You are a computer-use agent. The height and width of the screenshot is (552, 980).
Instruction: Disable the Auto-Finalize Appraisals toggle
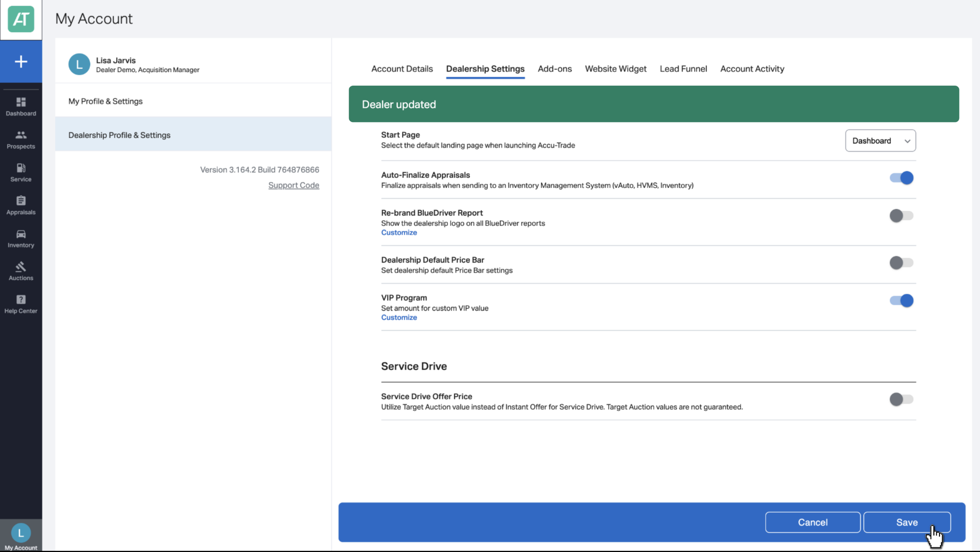(901, 178)
